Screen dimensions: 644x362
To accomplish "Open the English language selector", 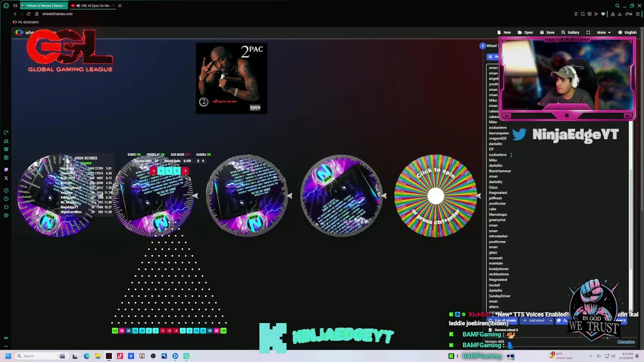I will pos(627,32).
